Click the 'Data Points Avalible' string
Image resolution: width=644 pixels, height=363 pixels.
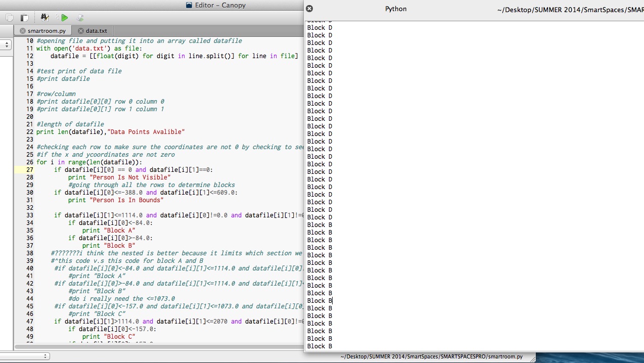point(146,132)
